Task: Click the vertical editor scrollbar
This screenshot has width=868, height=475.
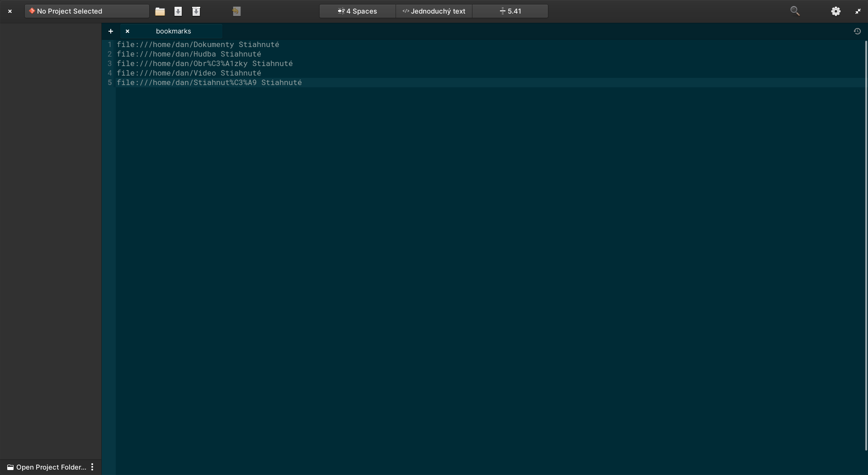Action: click(866, 245)
